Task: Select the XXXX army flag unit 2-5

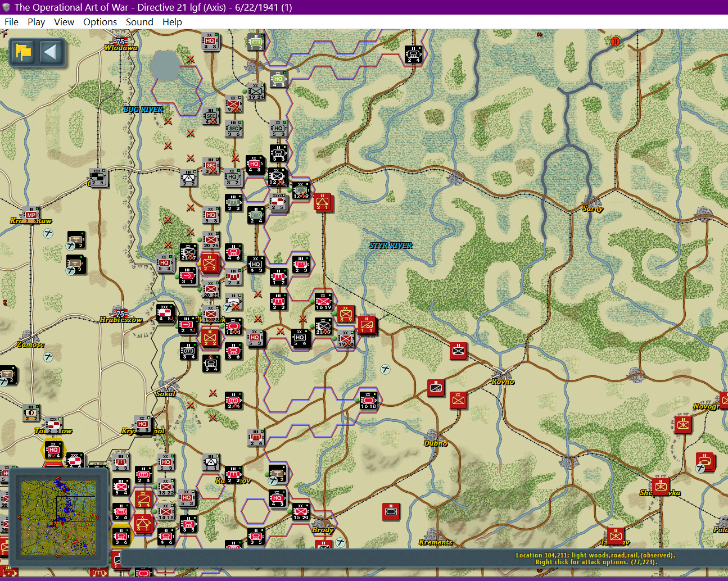Action: click(278, 202)
